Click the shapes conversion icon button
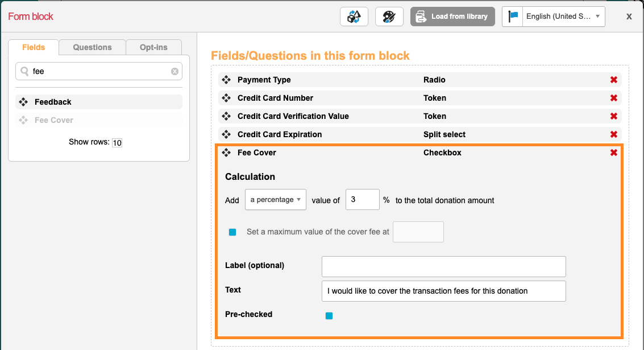This screenshot has width=644, height=350. [354, 17]
